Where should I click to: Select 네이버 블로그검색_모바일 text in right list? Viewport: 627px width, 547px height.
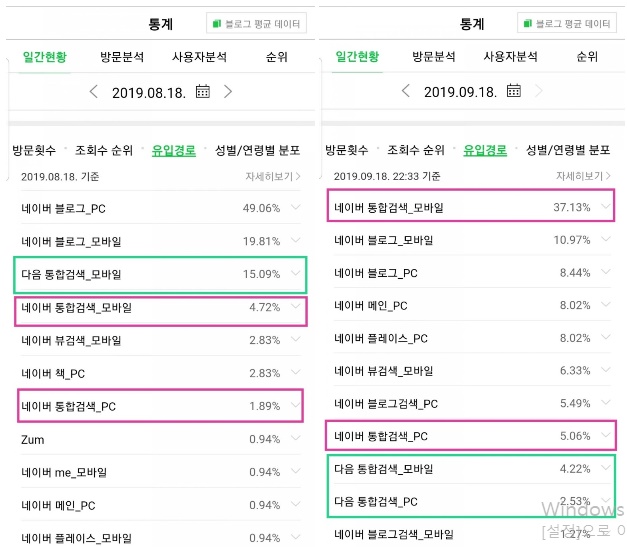pyautogui.click(x=394, y=534)
